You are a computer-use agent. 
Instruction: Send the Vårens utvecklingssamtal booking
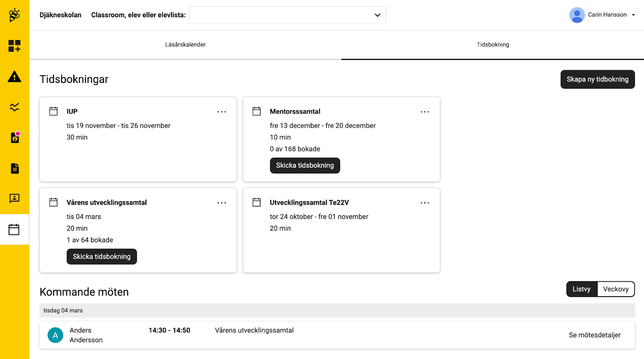point(101,256)
